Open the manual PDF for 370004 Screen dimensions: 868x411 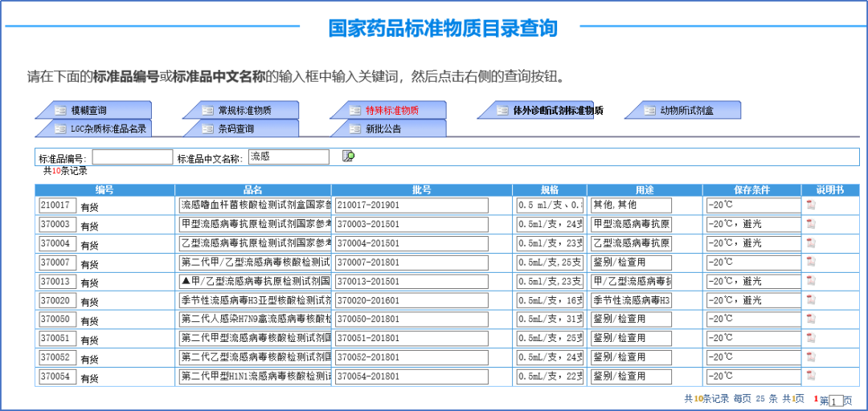[x=810, y=243]
